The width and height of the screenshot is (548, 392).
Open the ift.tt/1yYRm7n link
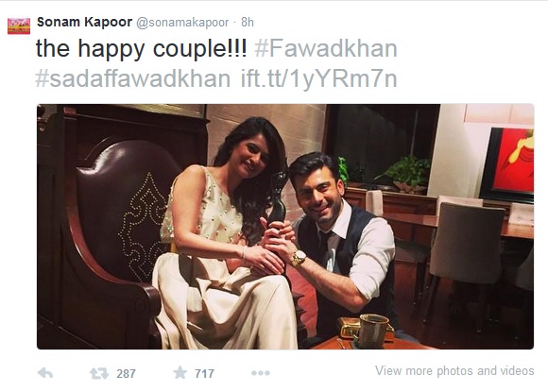[x=319, y=78]
